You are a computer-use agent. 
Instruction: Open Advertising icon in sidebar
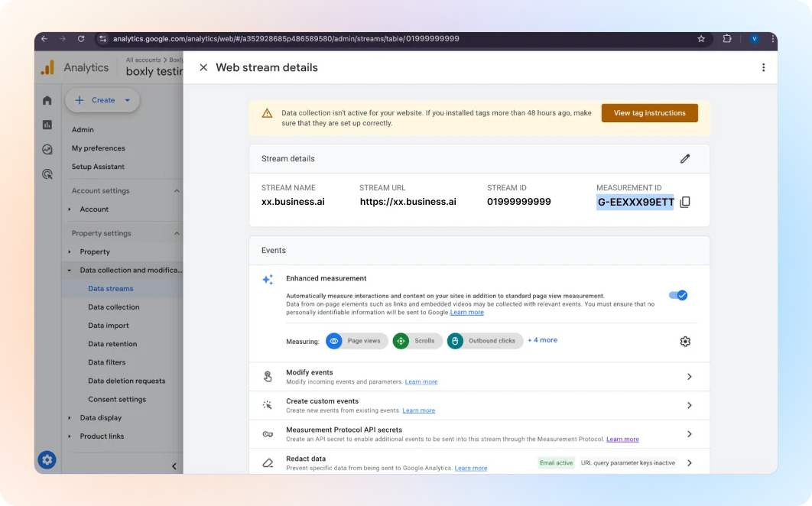[47, 174]
